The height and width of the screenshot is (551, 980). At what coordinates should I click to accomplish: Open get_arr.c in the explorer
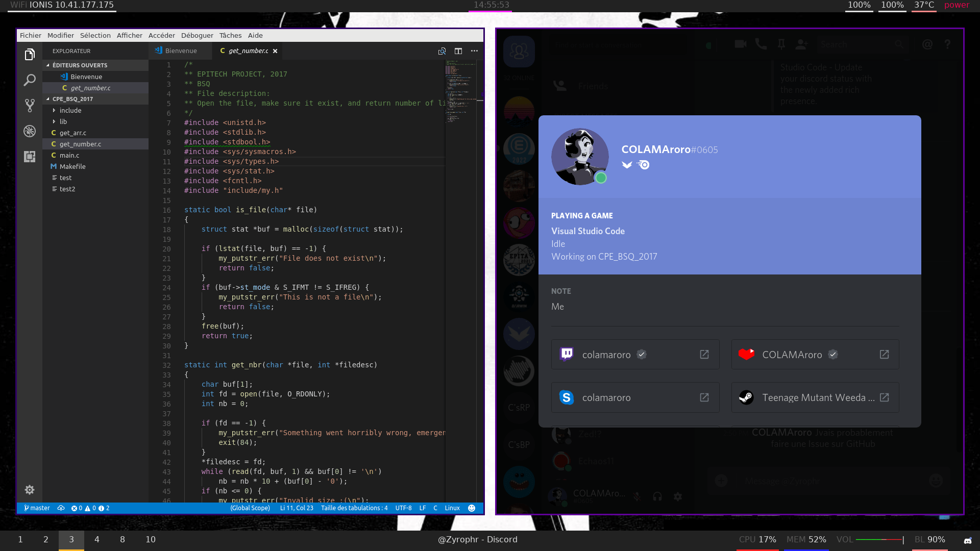(95, 133)
